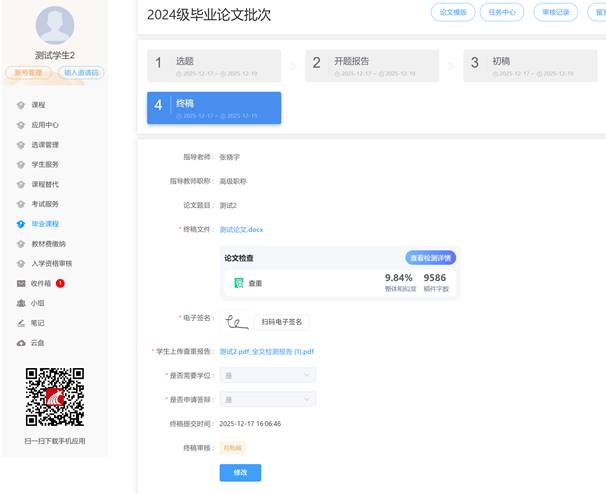Image resolution: width=606 pixels, height=494 pixels.
Task: Switch to step 2 开题报告 tab
Action: [371, 66]
